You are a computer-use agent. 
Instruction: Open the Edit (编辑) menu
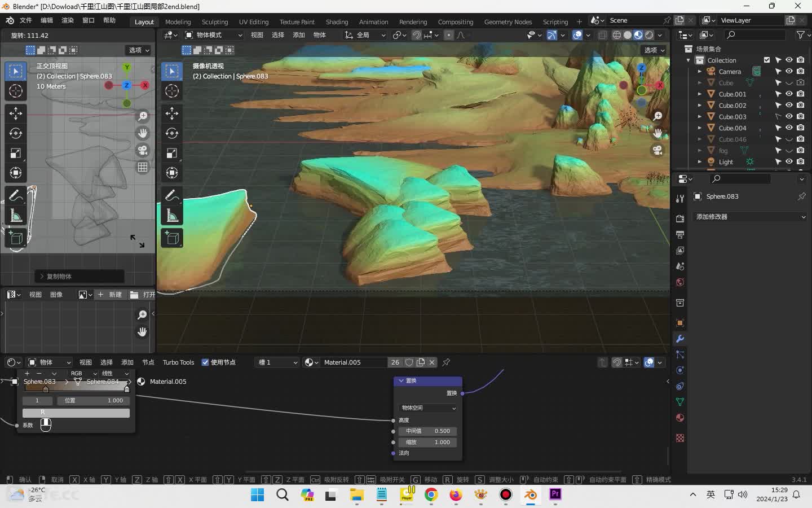pyautogui.click(x=46, y=20)
